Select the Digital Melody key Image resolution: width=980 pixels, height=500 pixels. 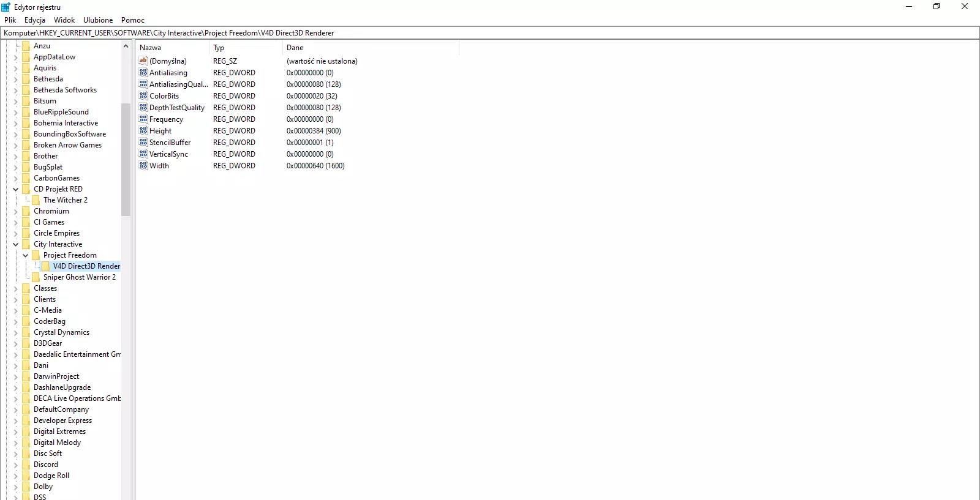tap(58, 442)
